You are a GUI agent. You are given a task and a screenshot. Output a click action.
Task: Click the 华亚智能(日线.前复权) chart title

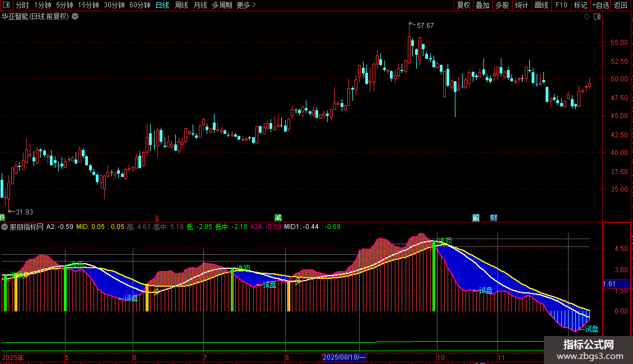point(35,17)
